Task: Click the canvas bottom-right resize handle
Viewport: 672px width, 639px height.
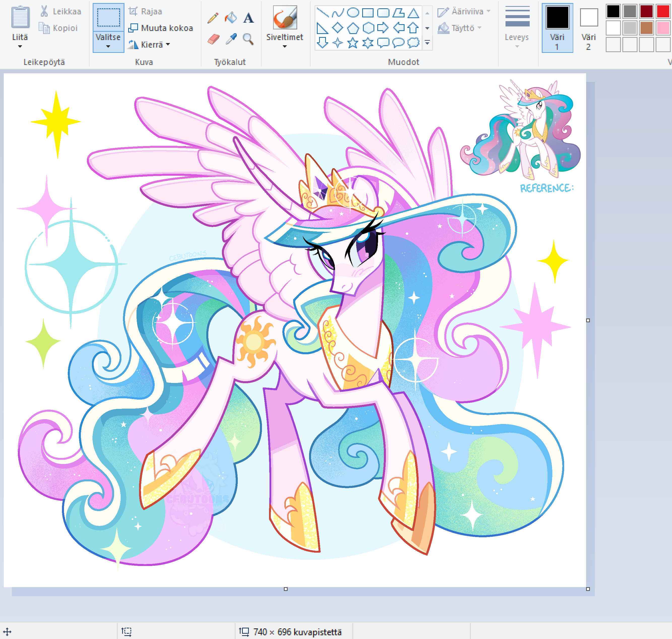Action: pyautogui.click(x=588, y=589)
